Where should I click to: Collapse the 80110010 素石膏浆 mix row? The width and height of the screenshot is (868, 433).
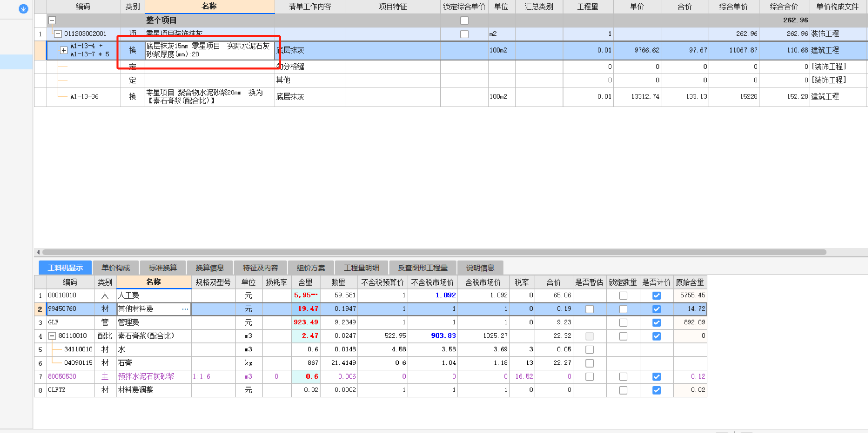point(52,336)
